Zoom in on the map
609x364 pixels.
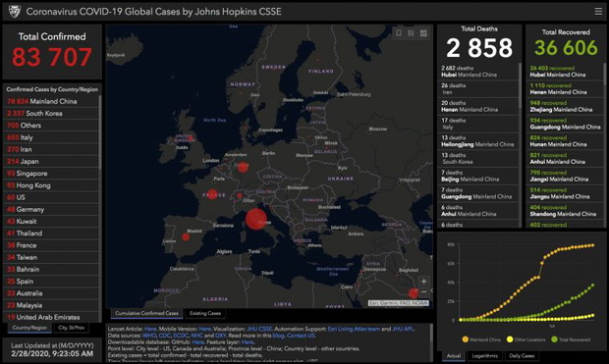423,281
